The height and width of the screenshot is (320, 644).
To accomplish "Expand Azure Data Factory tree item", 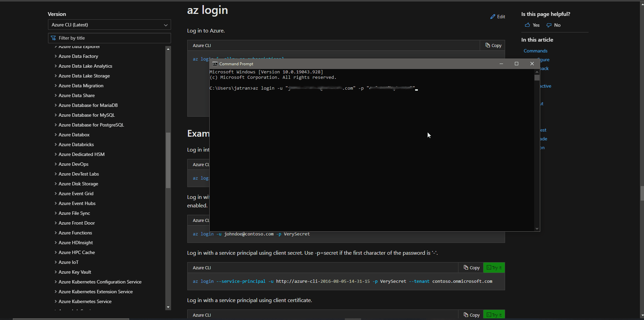I will click(78, 56).
